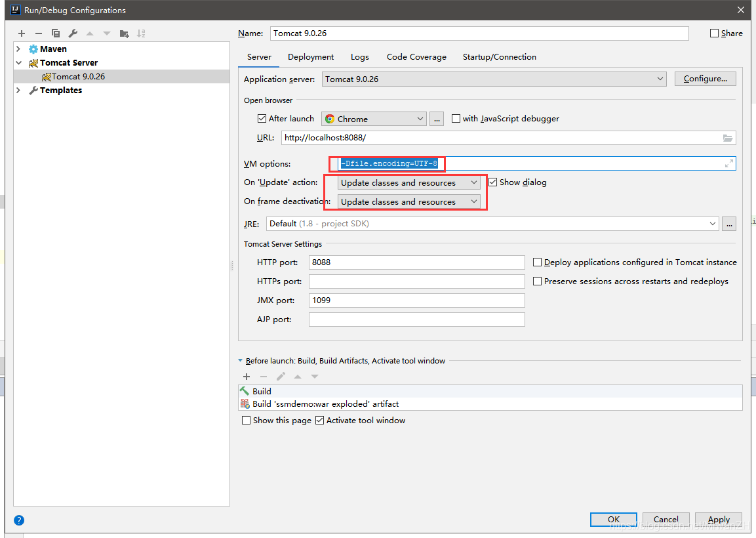This screenshot has width=756, height=538.
Task: Click the Maven gear icon
Action: point(33,49)
